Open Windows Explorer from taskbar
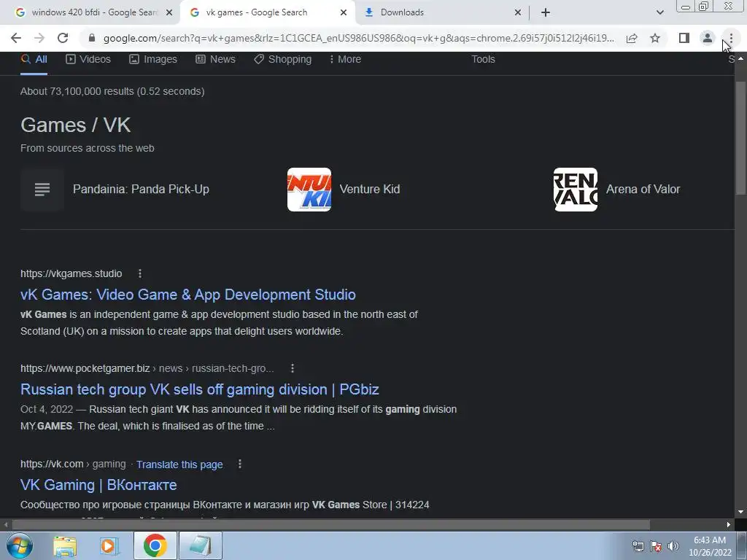Screen dimensions: 747x560 [x=65, y=545]
